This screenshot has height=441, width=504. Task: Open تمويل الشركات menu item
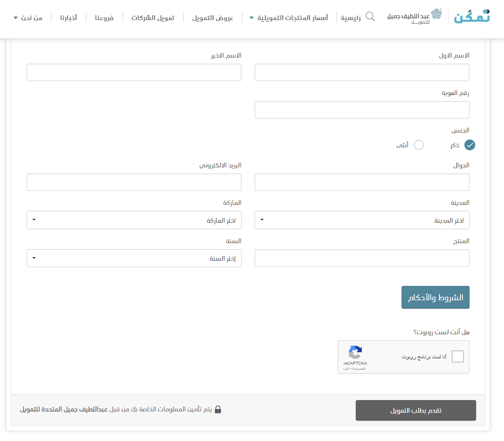point(153,18)
